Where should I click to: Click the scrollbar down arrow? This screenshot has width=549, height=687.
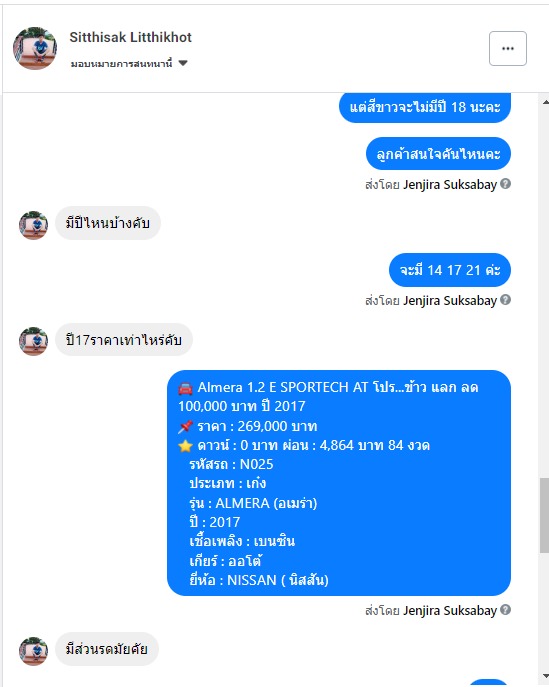point(545,676)
